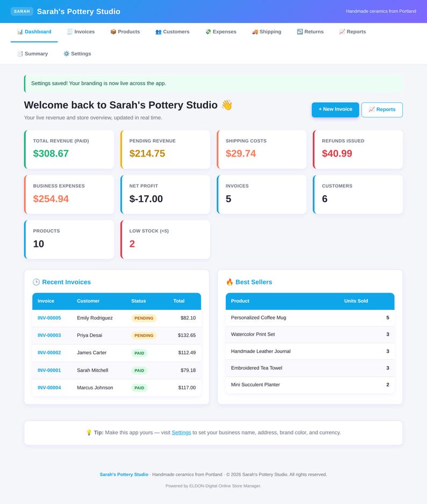
Task: Select the Expenses tab
Action: pyautogui.click(x=221, y=32)
